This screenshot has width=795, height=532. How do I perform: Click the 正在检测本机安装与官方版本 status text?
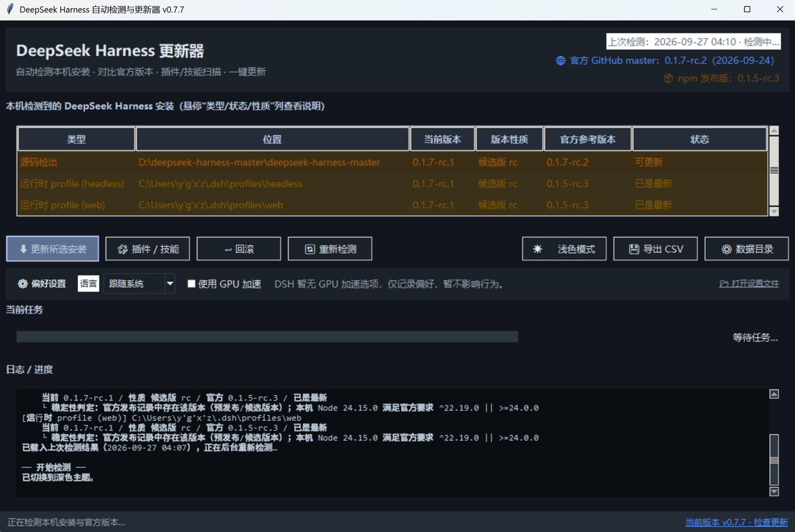coord(66,522)
